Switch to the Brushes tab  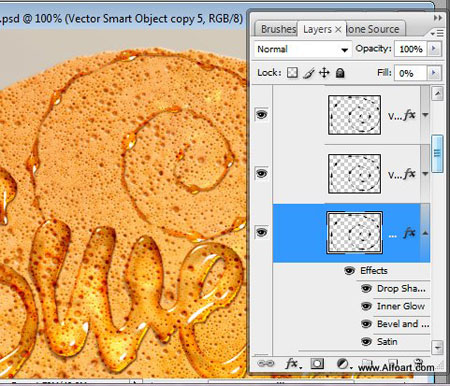pyautogui.click(x=277, y=29)
